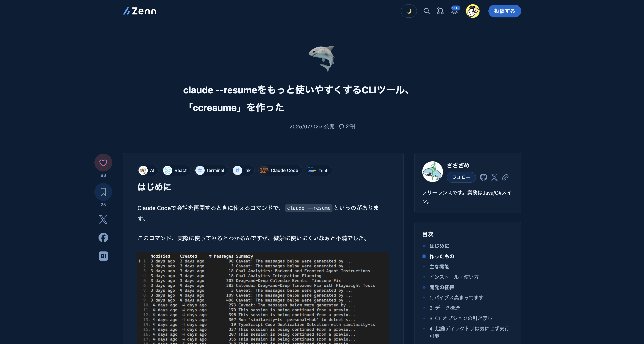Screen dimensions: 644x344
Task: Jump to 4. 起動ディレクトリは気にせず実行可能 section
Action: click(469, 332)
